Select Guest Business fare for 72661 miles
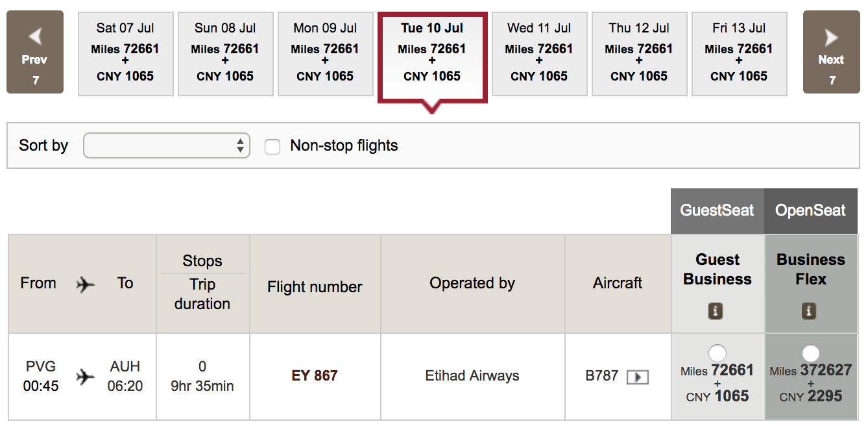 pos(717,353)
